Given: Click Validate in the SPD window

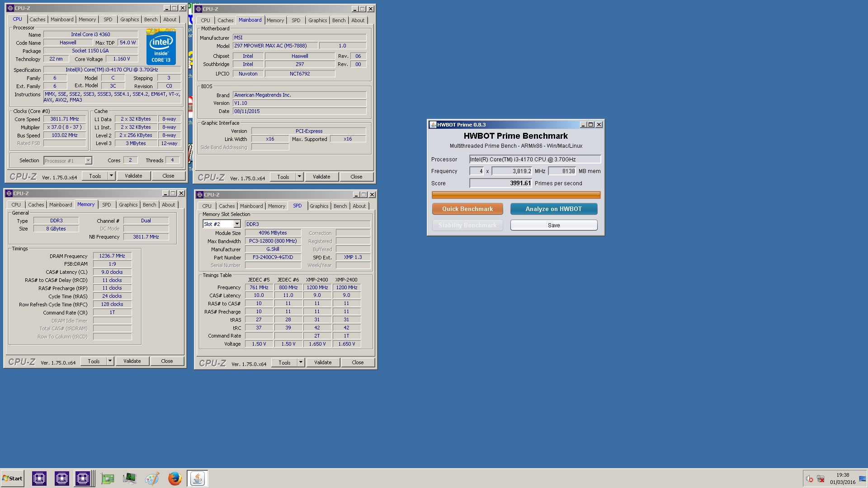Looking at the screenshot, I should pos(323,362).
